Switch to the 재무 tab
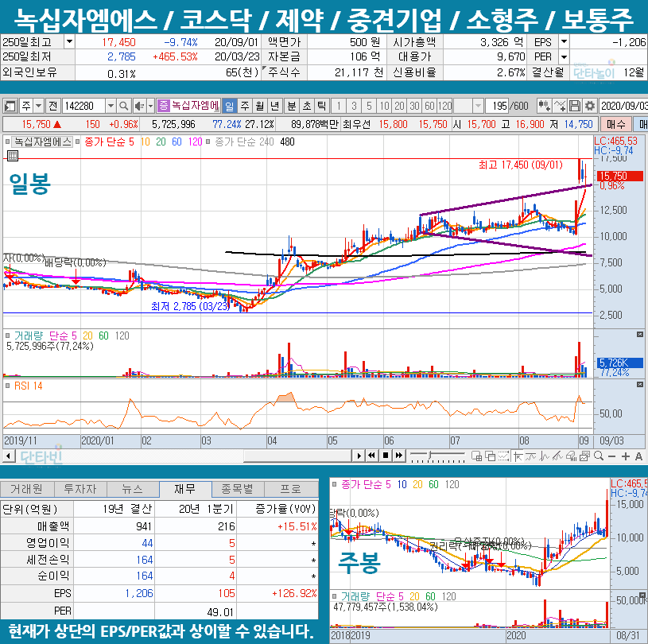Screen dimensions: 648x644 click(x=185, y=489)
